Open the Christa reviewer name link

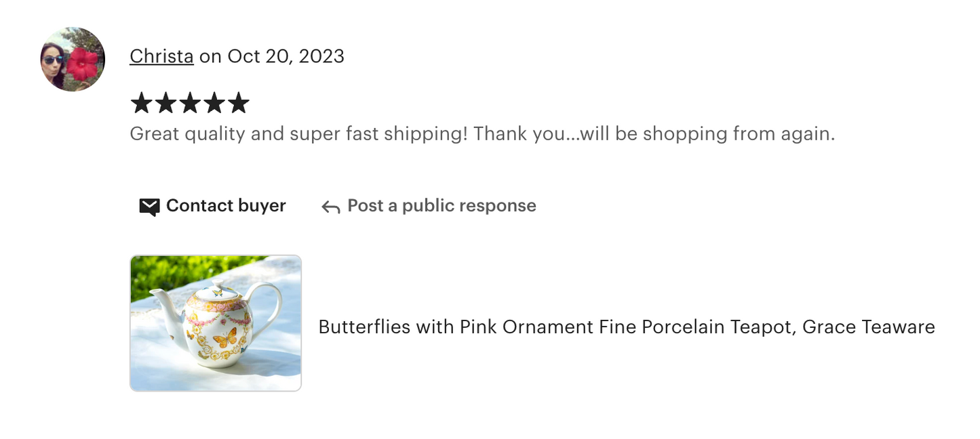click(x=161, y=56)
